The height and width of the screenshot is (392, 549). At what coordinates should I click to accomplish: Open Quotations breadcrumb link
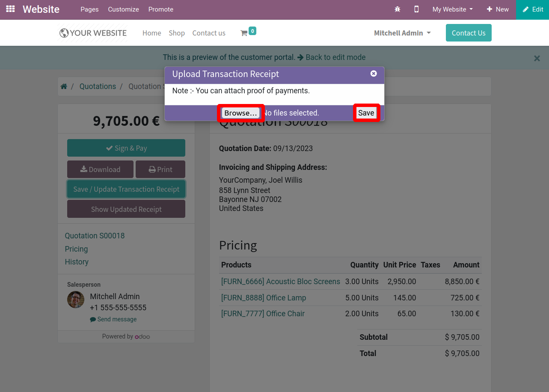click(x=98, y=86)
